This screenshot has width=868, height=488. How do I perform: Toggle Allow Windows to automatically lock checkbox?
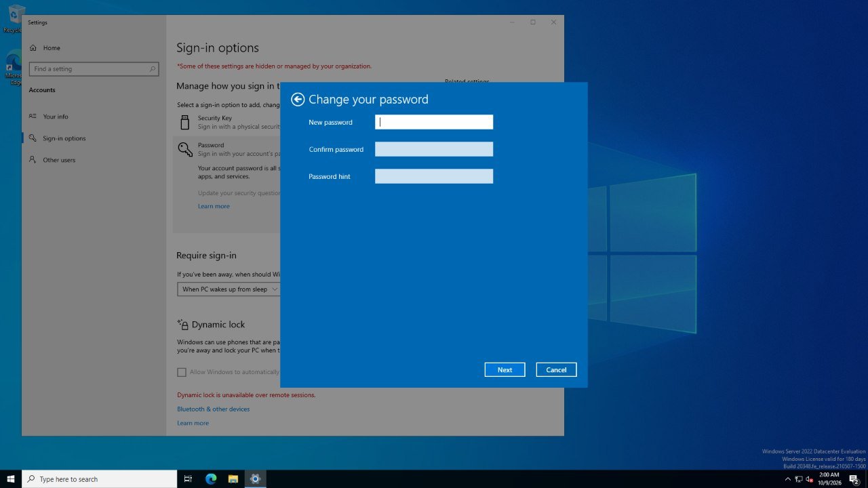[x=182, y=372]
